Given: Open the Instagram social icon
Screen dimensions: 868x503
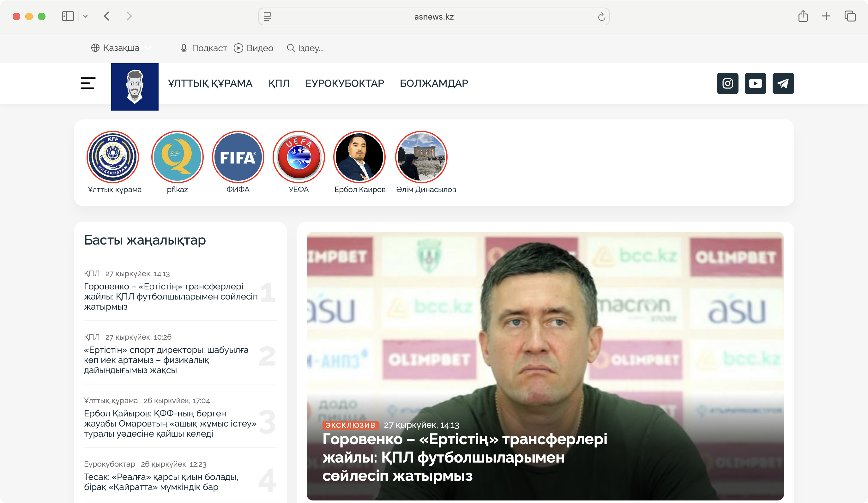Looking at the screenshot, I should (x=727, y=83).
